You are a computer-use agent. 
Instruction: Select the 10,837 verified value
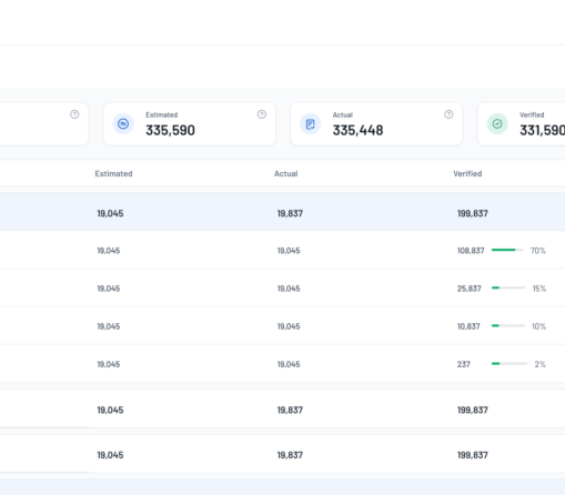pos(468,326)
